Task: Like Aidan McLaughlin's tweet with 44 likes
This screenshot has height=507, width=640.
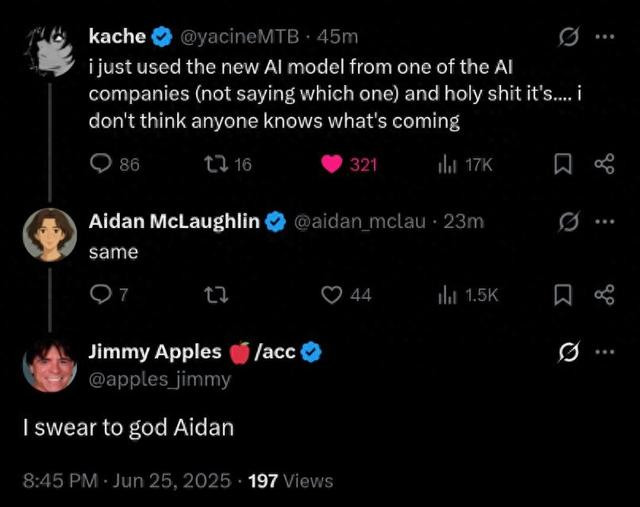Action: [x=346, y=295]
